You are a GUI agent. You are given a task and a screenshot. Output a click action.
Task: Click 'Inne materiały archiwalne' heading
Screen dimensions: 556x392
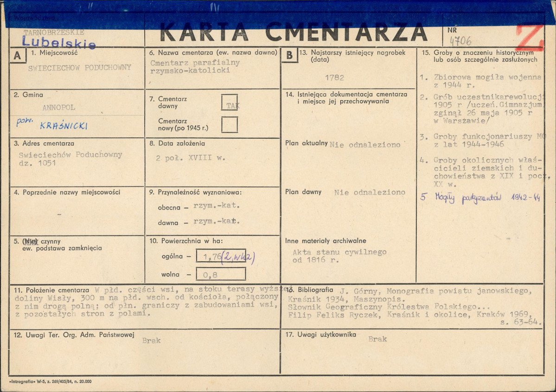pyautogui.click(x=326, y=241)
